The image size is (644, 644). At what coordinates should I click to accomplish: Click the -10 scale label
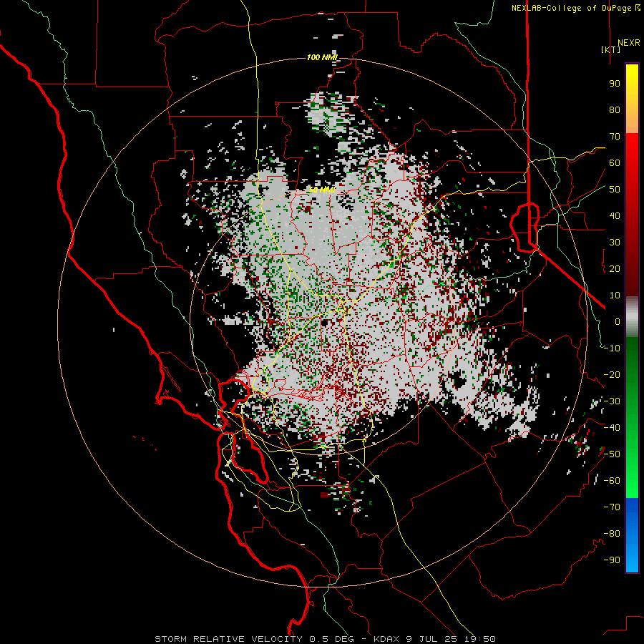coord(612,348)
